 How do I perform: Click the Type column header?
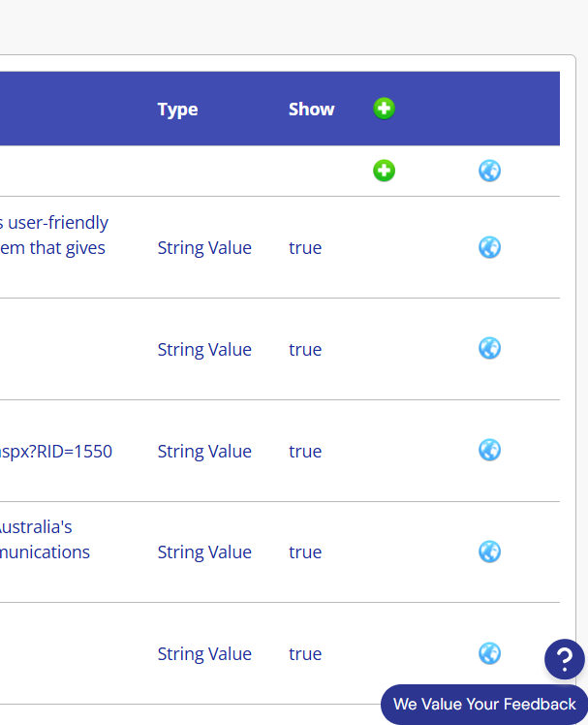click(178, 110)
